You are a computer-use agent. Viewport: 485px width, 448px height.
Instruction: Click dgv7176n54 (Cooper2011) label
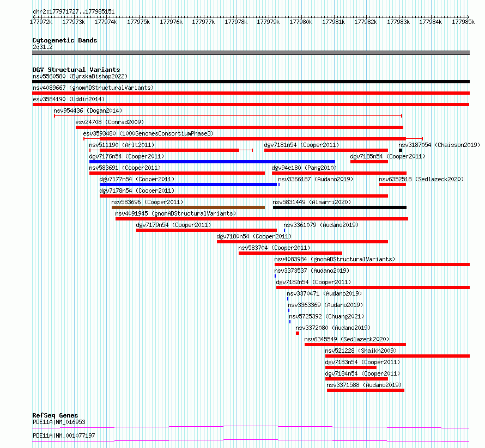(x=126, y=156)
